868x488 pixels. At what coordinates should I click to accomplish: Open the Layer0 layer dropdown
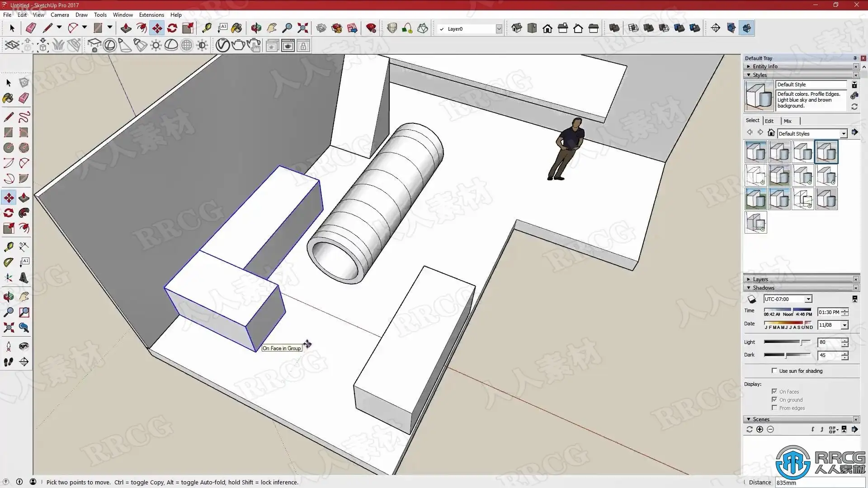click(499, 29)
